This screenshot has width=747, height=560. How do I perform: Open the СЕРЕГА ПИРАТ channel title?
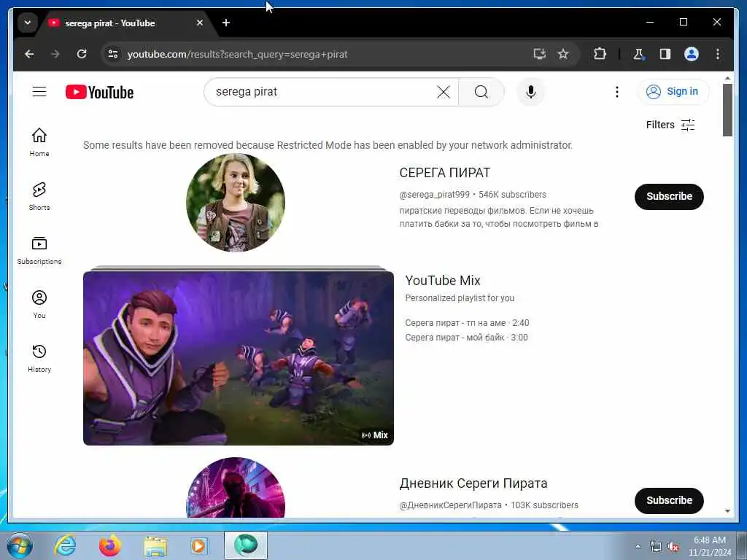444,172
